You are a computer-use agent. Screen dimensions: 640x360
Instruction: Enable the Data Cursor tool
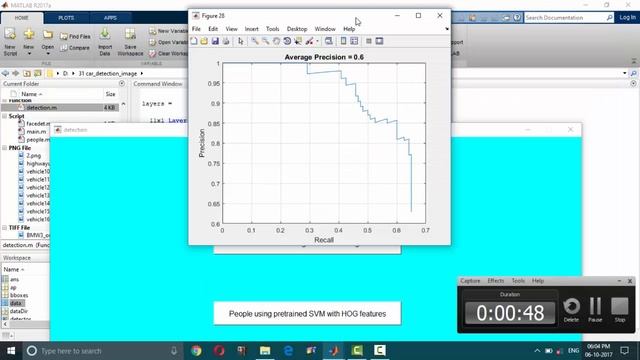pyautogui.click(x=298, y=41)
